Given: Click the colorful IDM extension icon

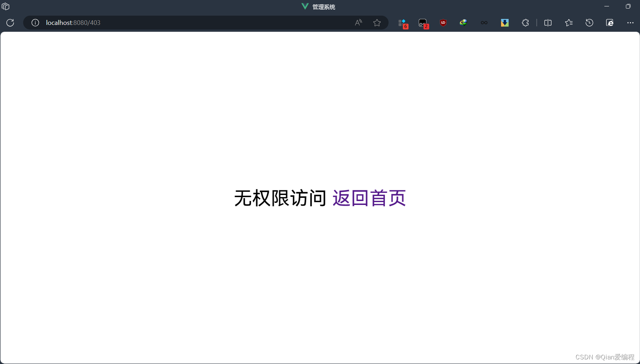Looking at the screenshot, I should coord(463,23).
